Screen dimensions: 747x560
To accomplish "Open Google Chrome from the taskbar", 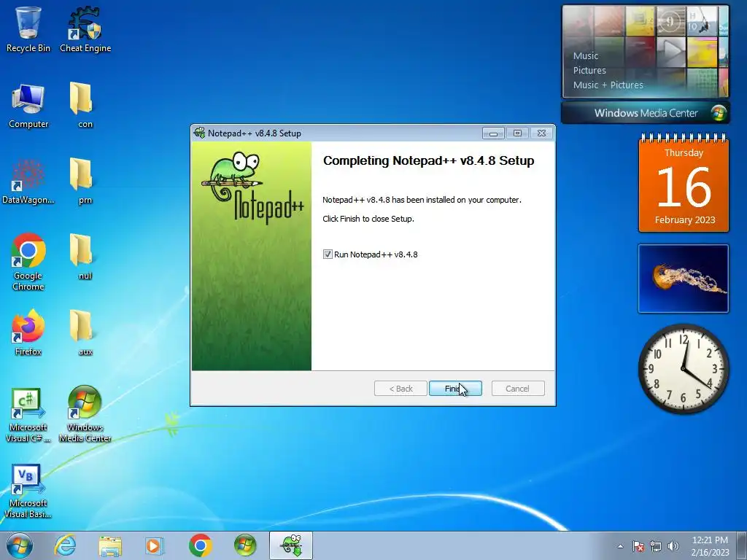I will (x=200, y=545).
